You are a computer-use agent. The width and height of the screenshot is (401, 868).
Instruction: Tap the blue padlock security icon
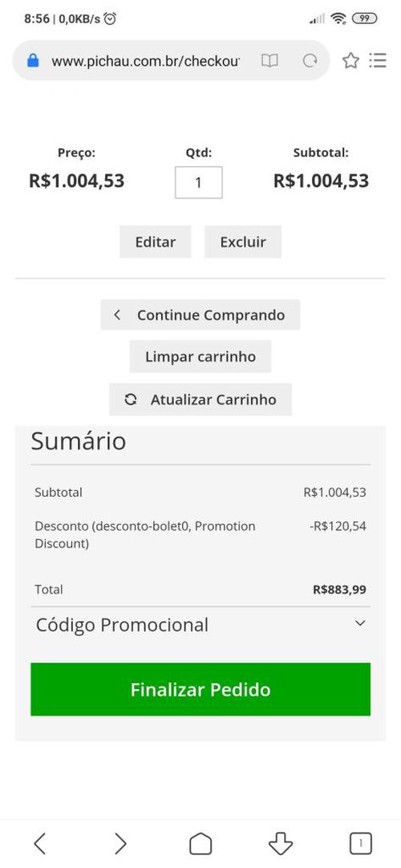[33, 60]
